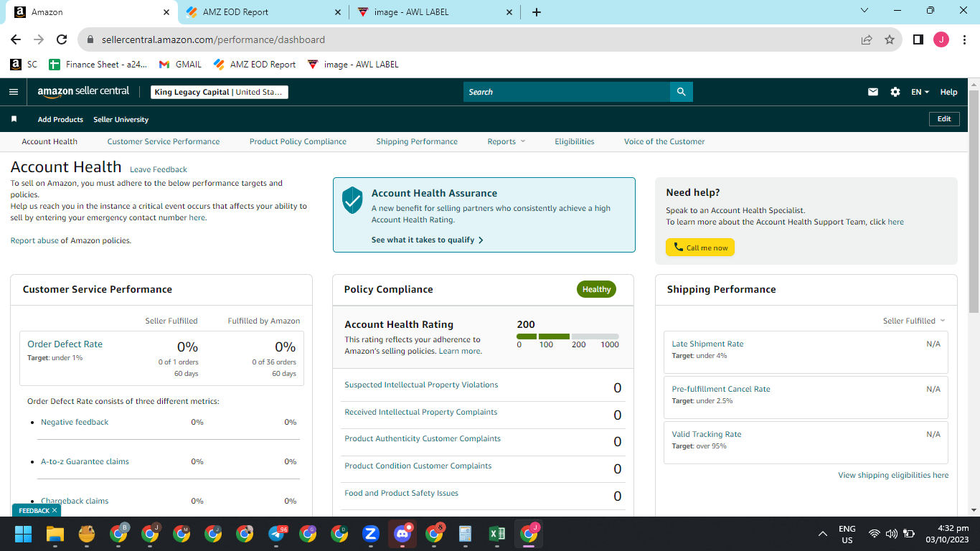Image resolution: width=980 pixels, height=551 pixels.
Task: Click the Amazon Seller Central logo
Action: point(83,92)
